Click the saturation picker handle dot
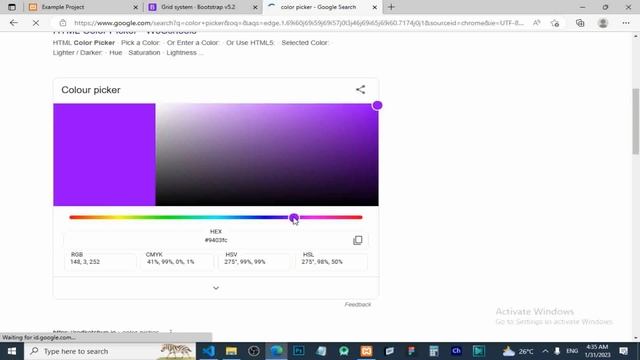This screenshot has width=640, height=360. coord(377,105)
